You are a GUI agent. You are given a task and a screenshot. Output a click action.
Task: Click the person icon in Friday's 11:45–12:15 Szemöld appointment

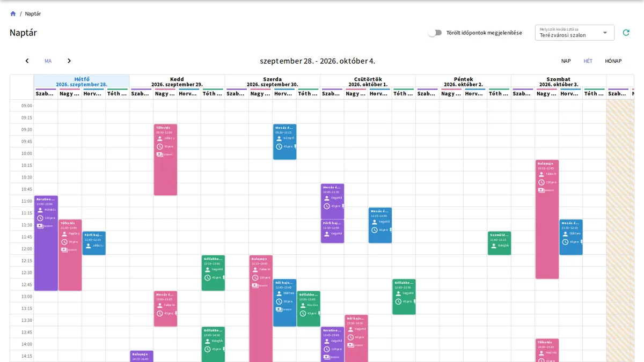[493, 245]
